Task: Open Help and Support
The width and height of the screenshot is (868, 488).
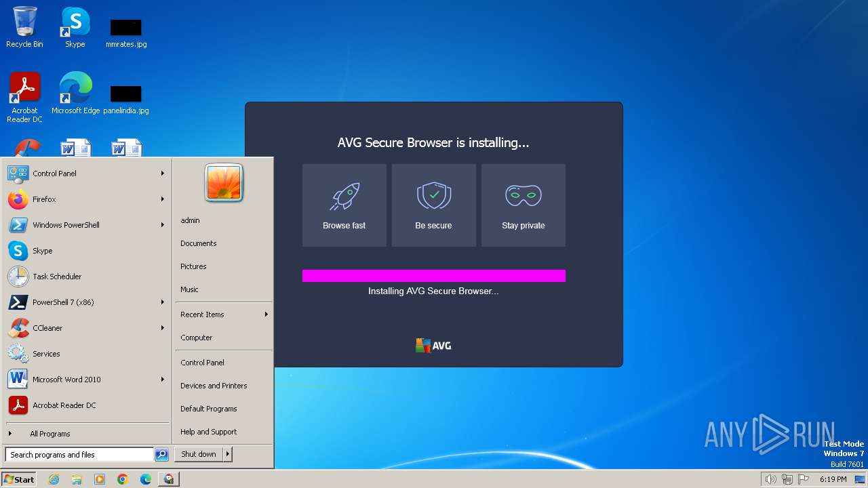Action: 224,432
